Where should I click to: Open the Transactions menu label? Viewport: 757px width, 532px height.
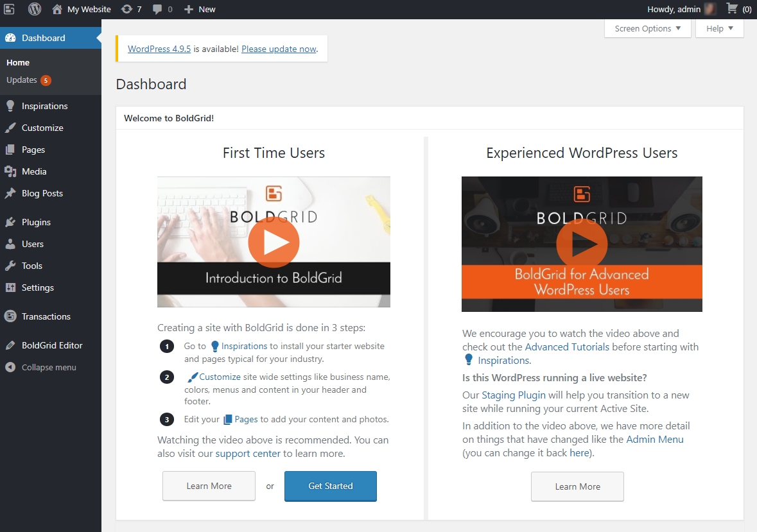pyautogui.click(x=46, y=316)
